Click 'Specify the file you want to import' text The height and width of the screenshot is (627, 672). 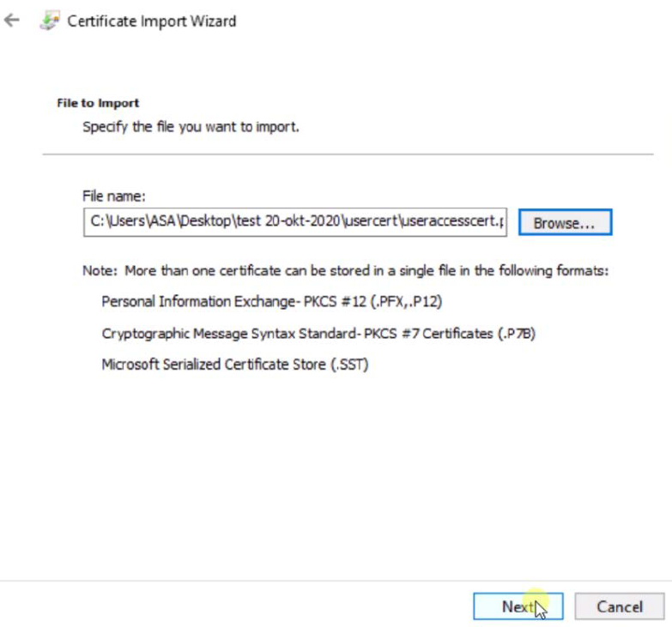coord(190,127)
